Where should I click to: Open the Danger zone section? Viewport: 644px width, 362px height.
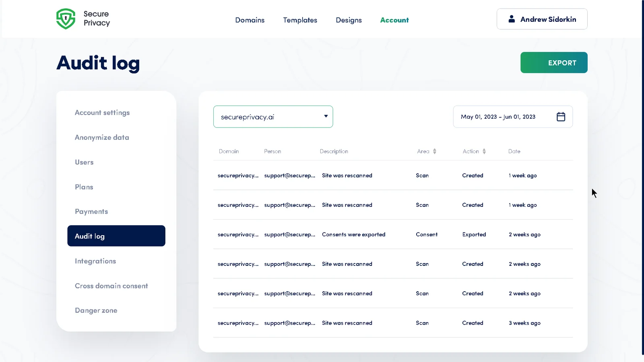pos(96,310)
